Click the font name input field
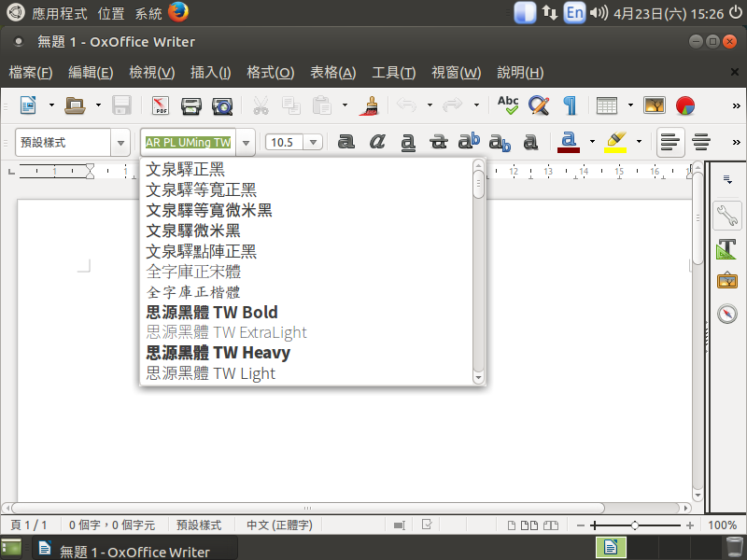The image size is (747, 560). 189,143
